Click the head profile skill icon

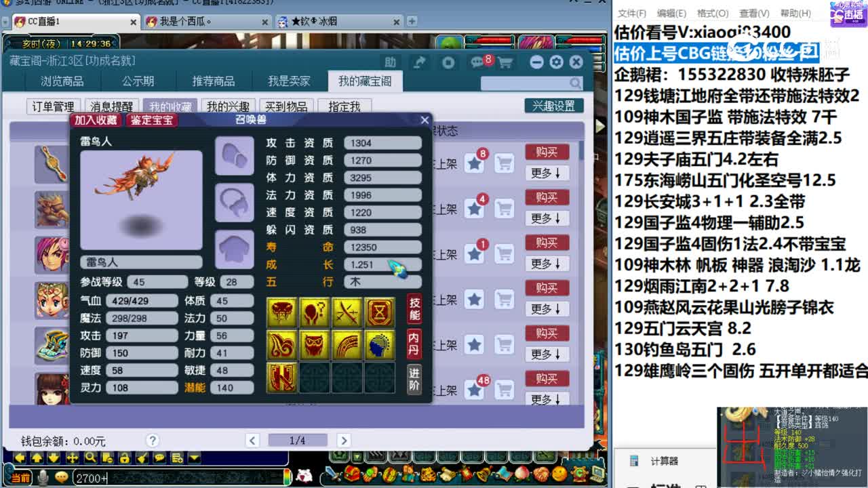380,345
